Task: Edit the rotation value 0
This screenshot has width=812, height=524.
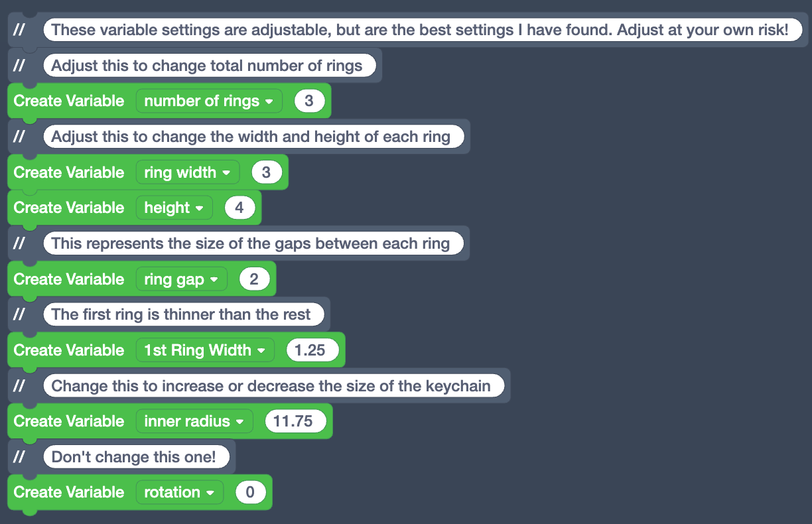Action: pos(251,492)
